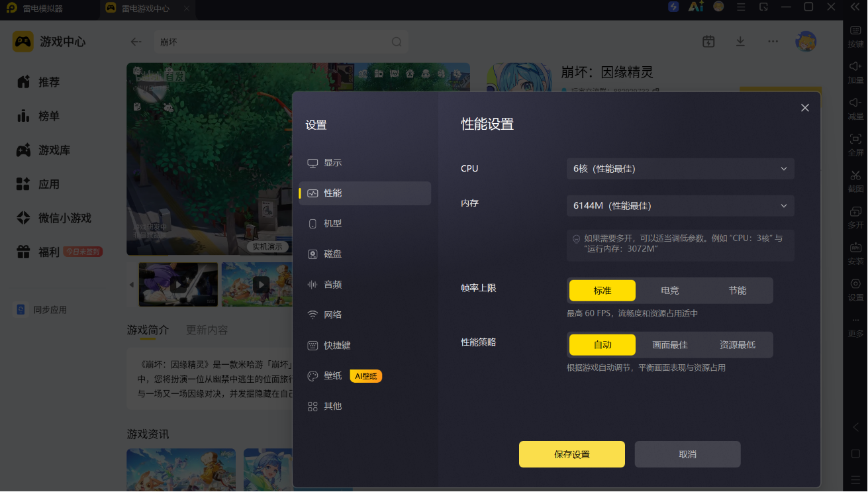Collapse the right toolbar with the double chevron

pyautogui.click(x=855, y=7)
